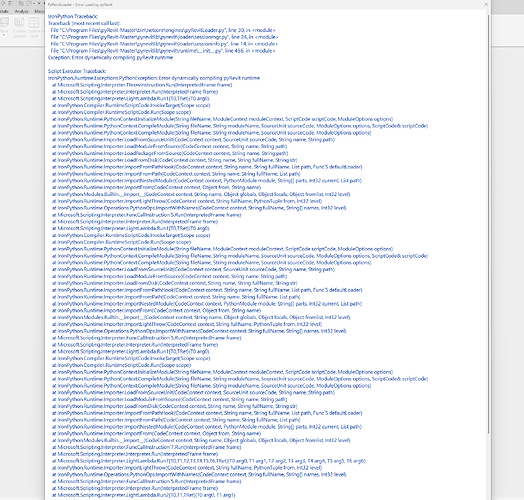Open the Annotate ribbon tab at left edge
This screenshot has width=524, height=500.
pos(4,11)
